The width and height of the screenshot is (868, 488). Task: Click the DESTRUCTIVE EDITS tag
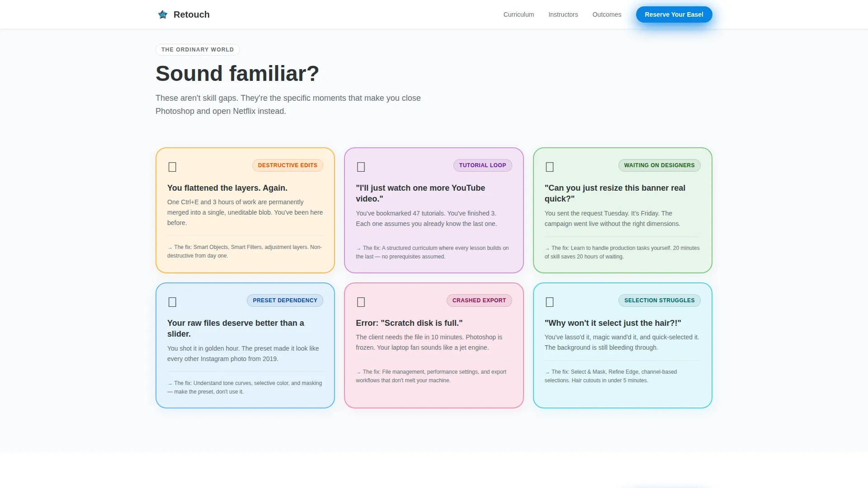[x=288, y=165]
